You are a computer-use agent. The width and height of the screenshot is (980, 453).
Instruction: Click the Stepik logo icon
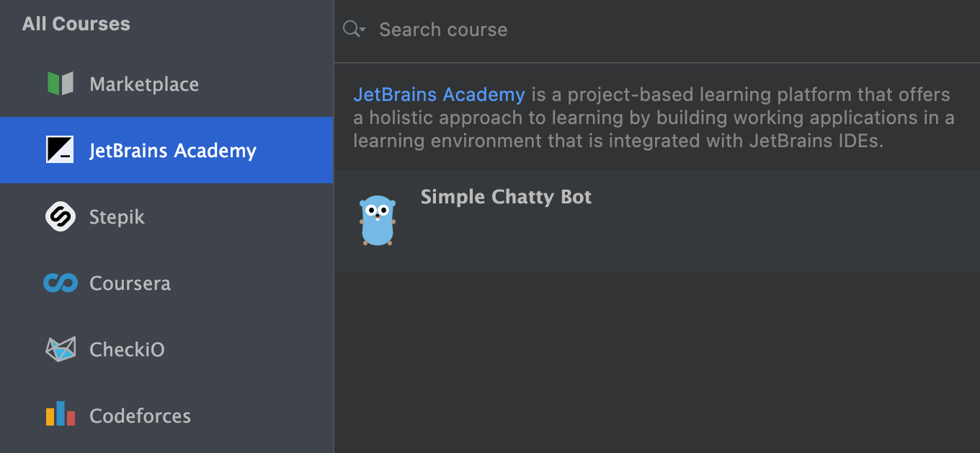pos(61,216)
